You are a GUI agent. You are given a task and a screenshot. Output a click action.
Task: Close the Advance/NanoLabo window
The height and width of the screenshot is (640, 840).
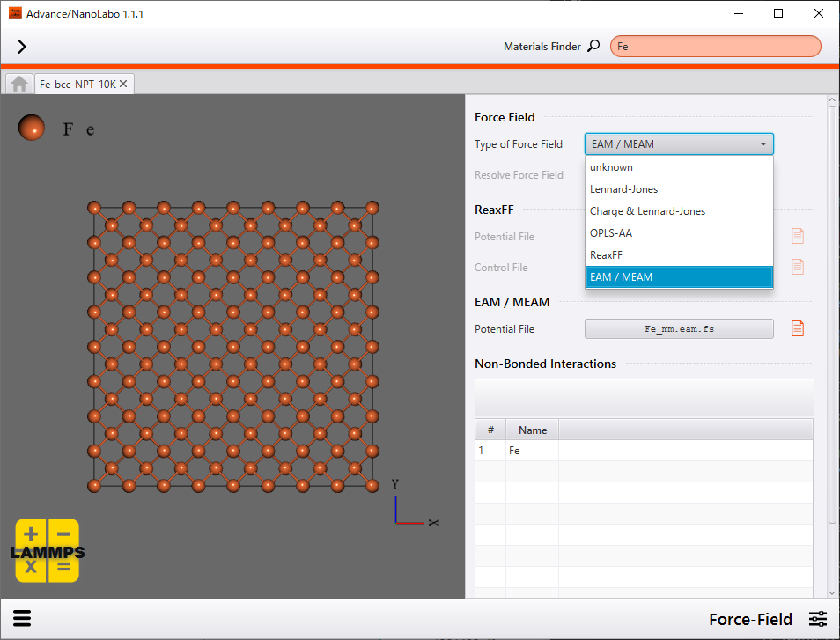(819, 13)
